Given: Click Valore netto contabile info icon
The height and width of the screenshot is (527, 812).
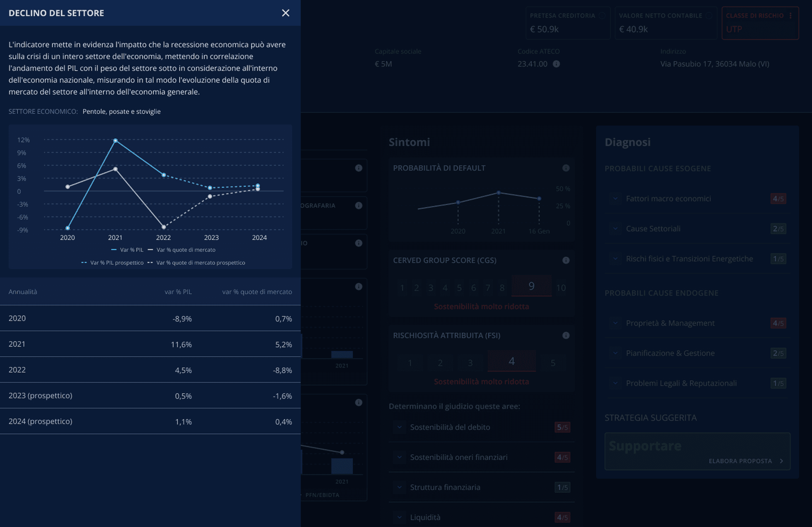Looking at the screenshot, I should [709, 16].
